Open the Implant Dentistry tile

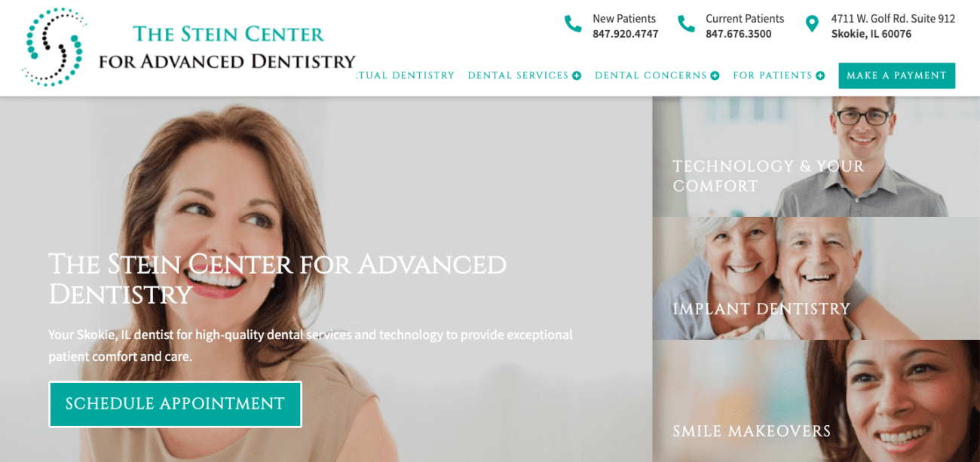click(x=816, y=278)
